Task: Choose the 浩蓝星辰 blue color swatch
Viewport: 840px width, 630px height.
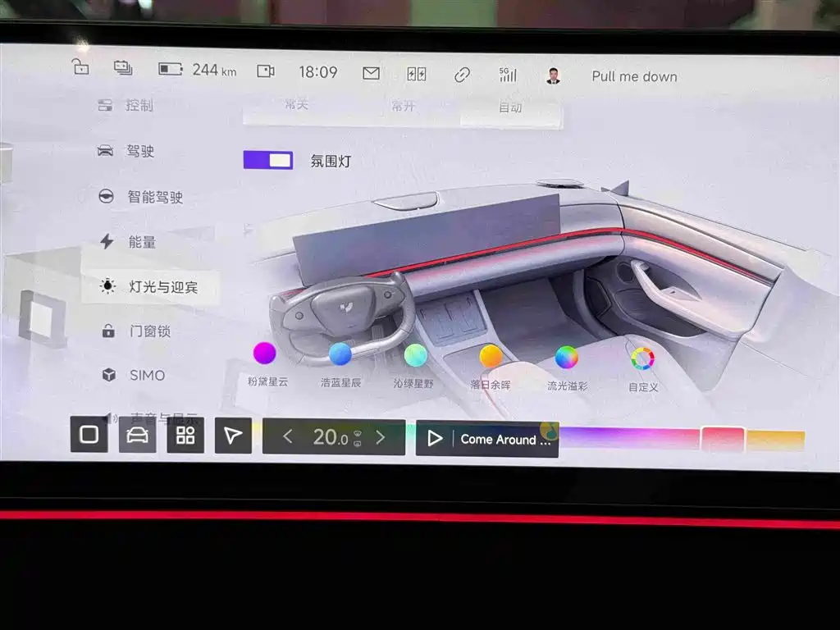Action: pos(340,354)
